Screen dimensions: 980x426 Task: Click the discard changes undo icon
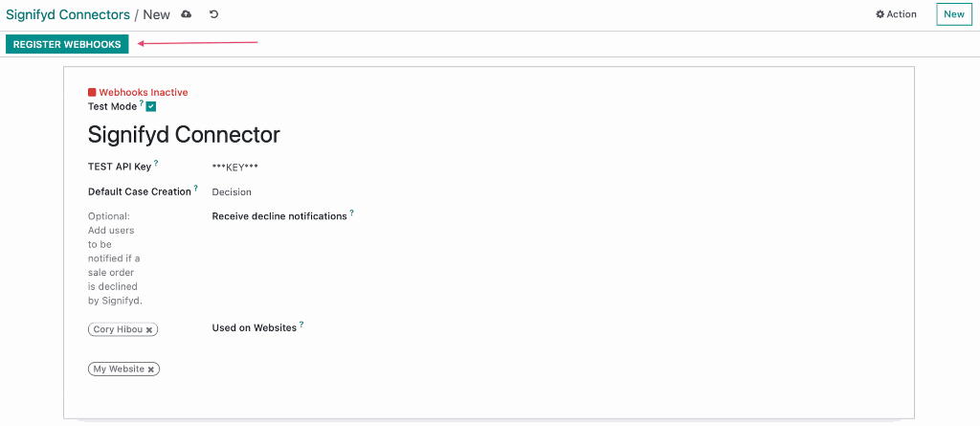pos(213,14)
